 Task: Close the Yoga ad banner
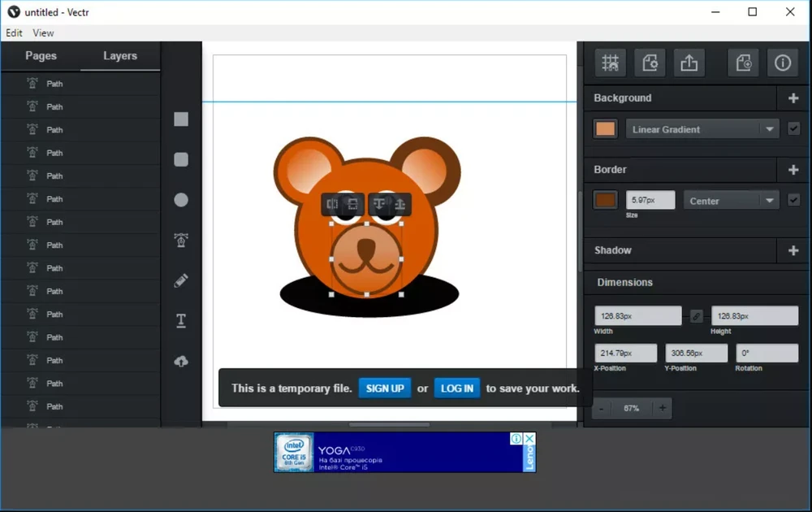tap(529, 438)
